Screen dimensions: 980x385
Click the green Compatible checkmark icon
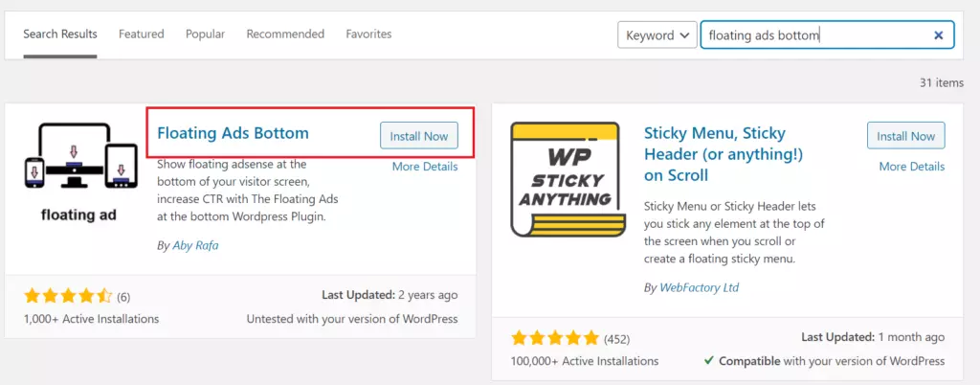tap(709, 361)
